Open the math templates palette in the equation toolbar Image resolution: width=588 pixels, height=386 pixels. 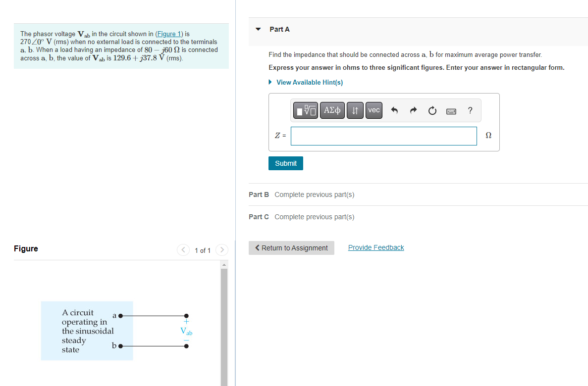(306, 110)
